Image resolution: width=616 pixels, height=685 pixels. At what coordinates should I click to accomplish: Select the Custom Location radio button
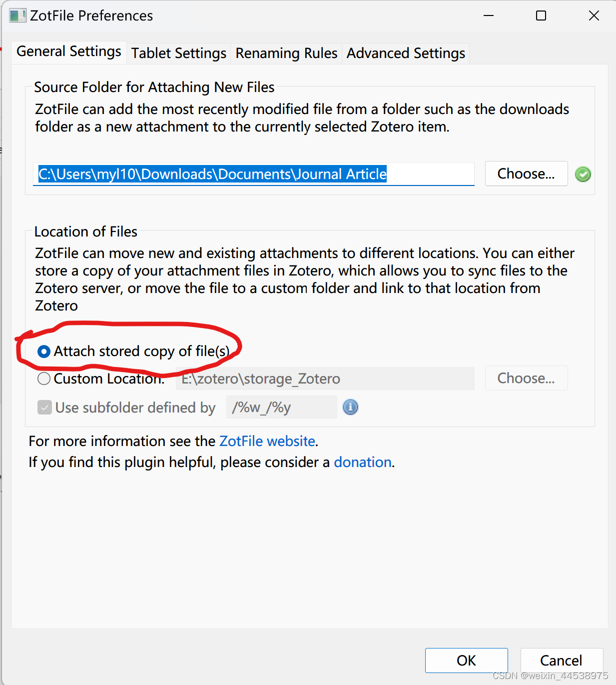[44, 378]
